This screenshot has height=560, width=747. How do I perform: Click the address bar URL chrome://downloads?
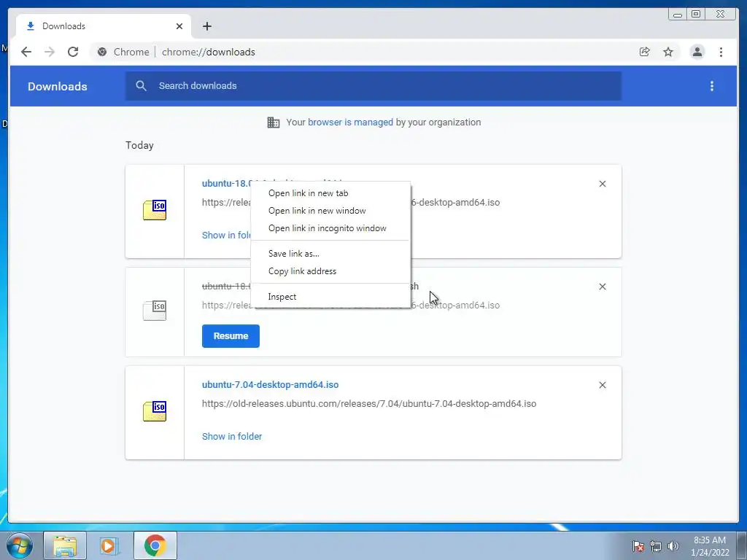(209, 52)
